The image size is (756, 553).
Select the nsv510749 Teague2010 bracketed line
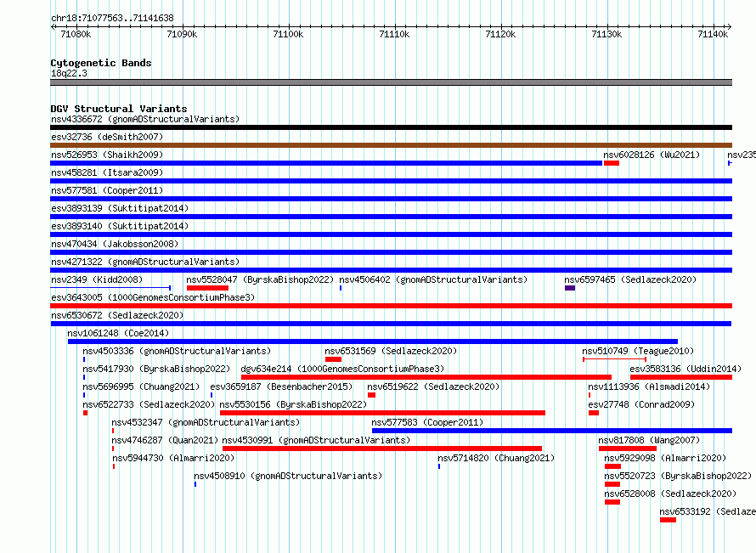(x=614, y=359)
